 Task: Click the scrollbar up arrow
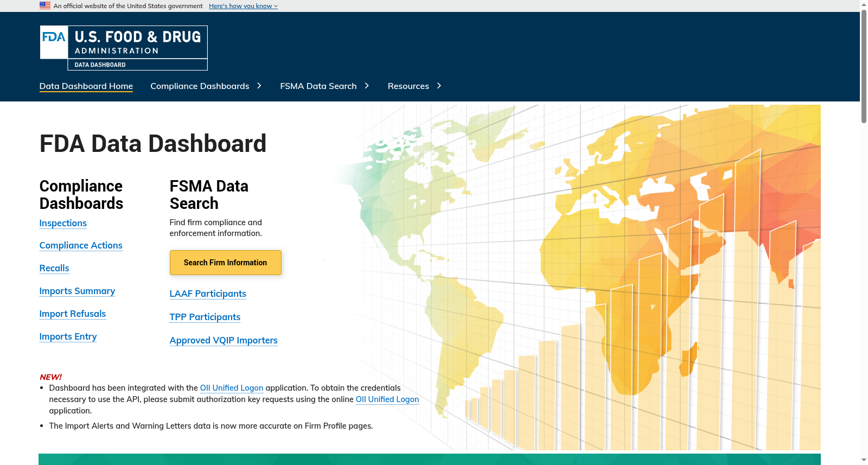coord(864,4)
